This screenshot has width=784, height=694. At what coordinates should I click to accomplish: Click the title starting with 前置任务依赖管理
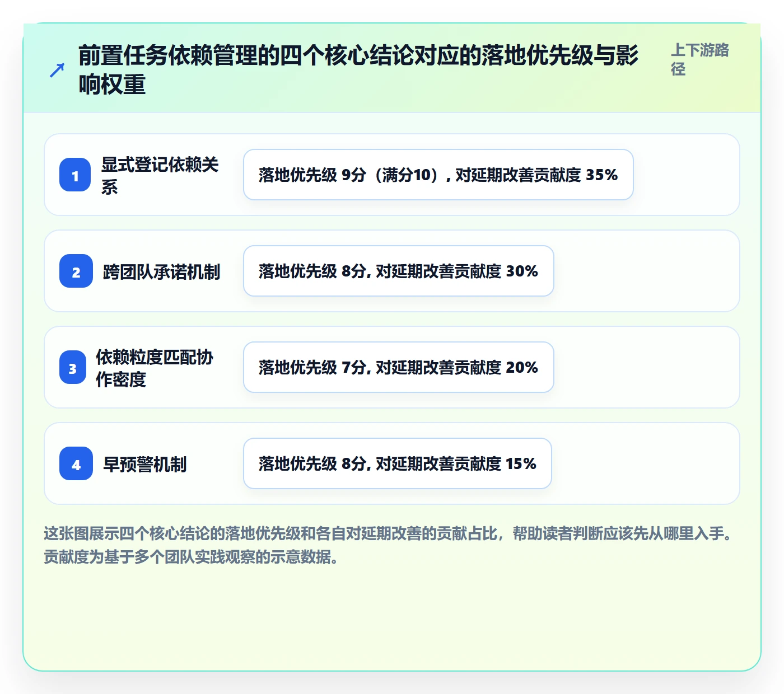click(x=358, y=70)
